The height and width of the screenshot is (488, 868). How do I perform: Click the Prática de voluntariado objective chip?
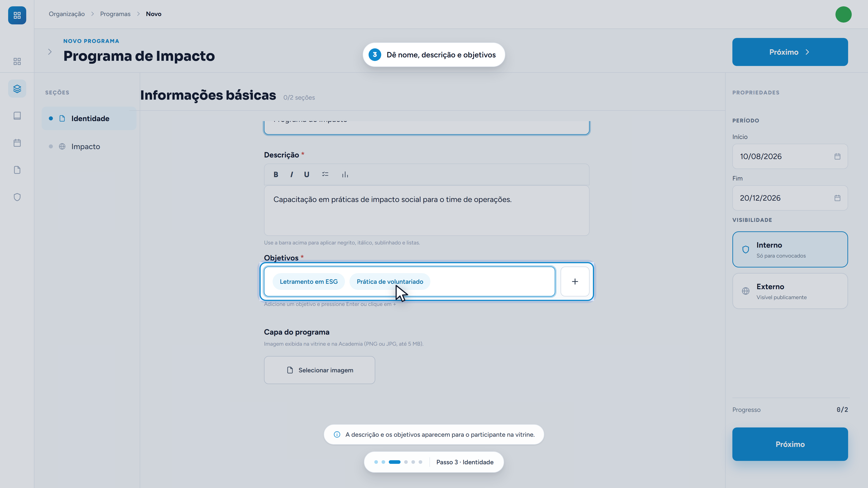[x=390, y=282]
